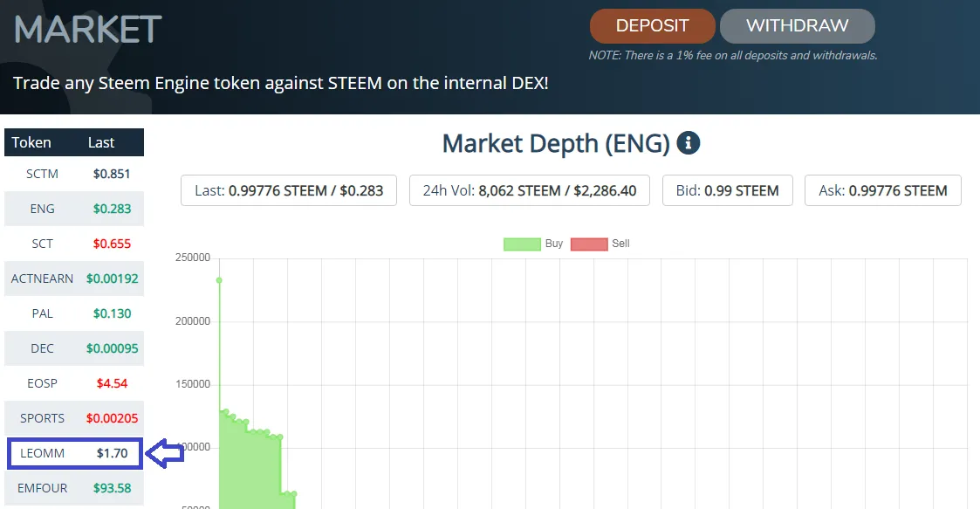980x509 pixels.
Task: Select the EOSP token row
Action: pos(74,383)
